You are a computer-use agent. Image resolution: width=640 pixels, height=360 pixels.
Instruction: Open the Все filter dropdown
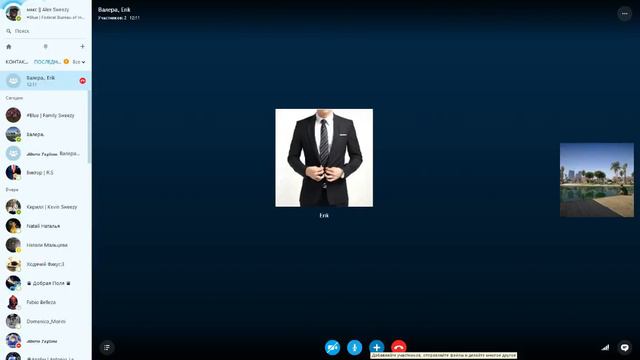(x=79, y=62)
